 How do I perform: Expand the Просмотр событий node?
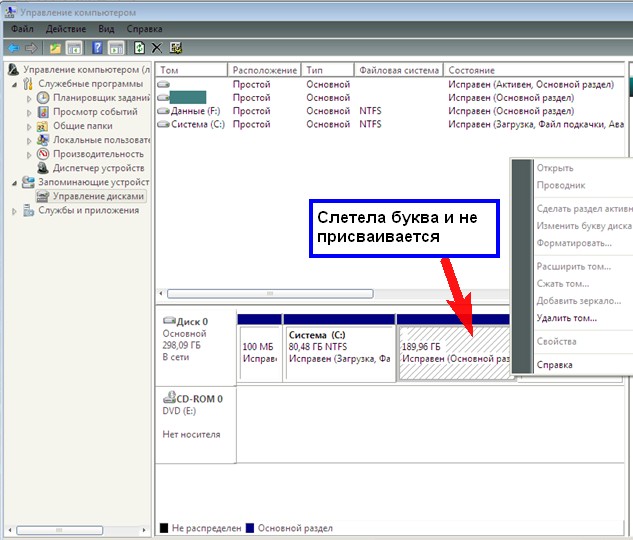click(29, 112)
